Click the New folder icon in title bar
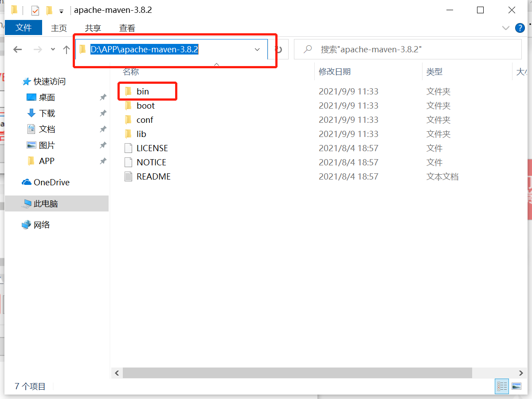The image size is (532, 399). point(49,10)
